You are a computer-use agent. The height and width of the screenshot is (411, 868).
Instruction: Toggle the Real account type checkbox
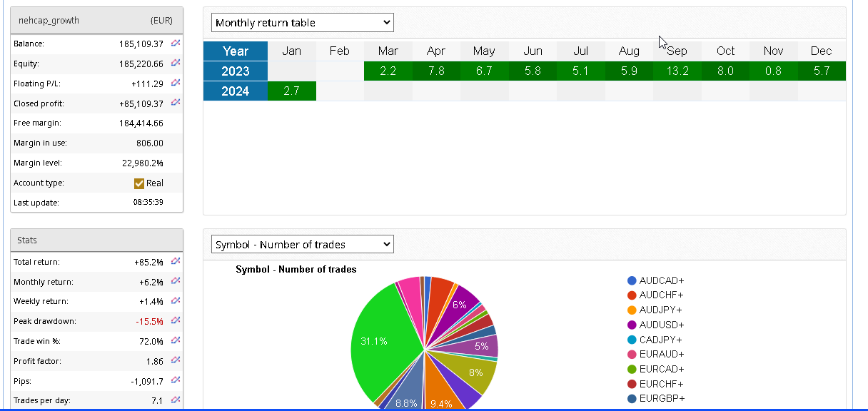pos(139,183)
